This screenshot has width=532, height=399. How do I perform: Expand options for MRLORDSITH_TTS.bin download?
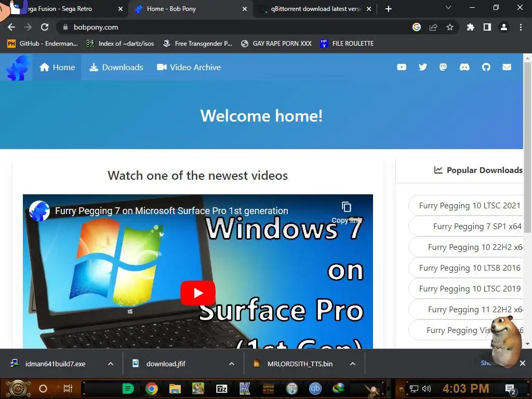[353, 364]
